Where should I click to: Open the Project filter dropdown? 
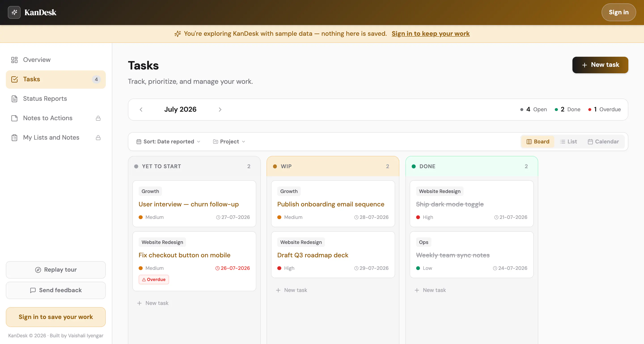pos(229,142)
